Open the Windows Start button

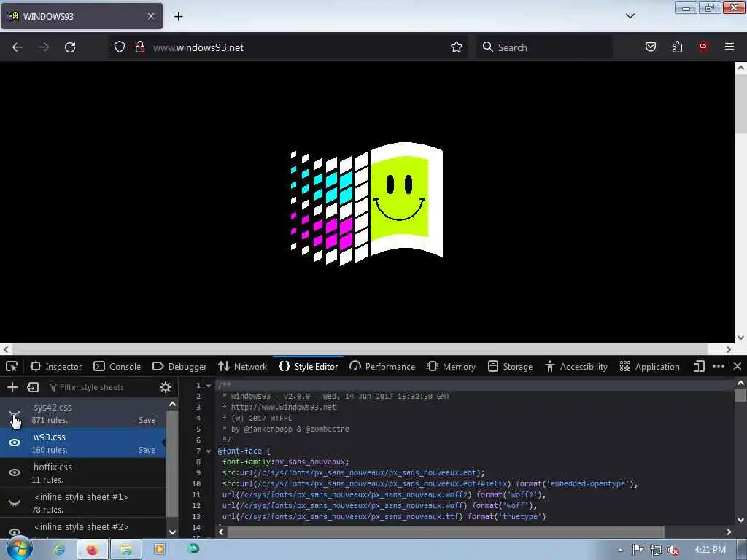[x=19, y=548]
